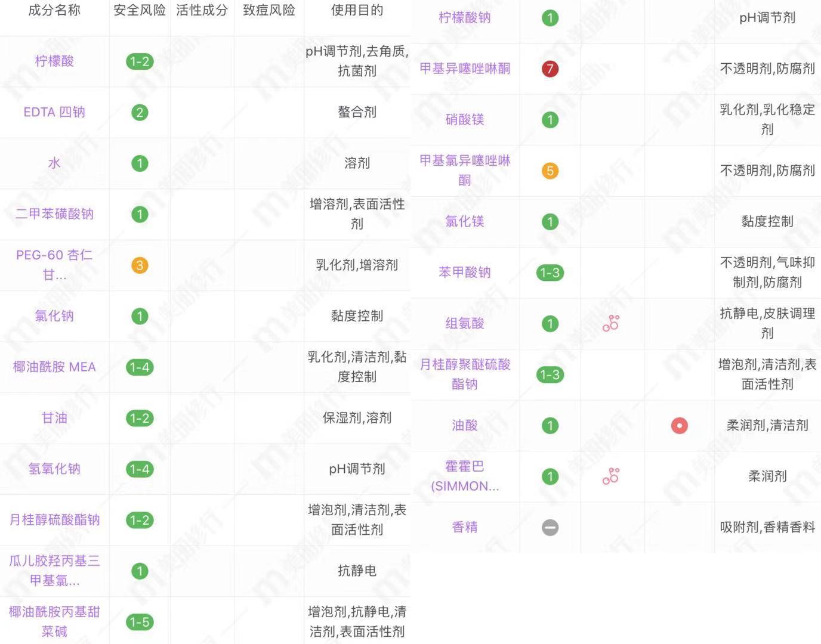Open the 月桂醇硫酸酯钠 ingredient detail
This screenshot has width=821, height=644.
pos(54,520)
